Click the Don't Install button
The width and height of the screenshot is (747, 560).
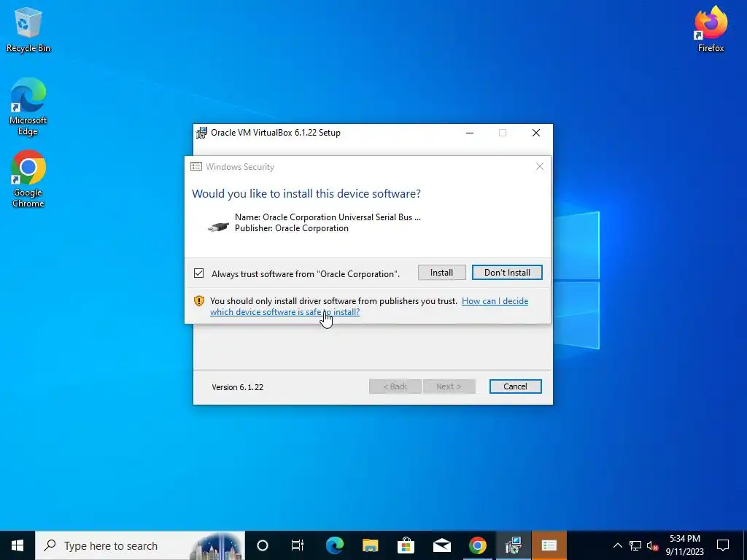(507, 273)
